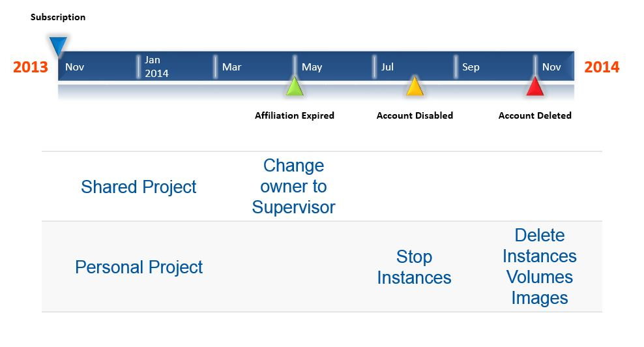Click the first Nov label on timeline
The height and width of the screenshot is (347, 644).
coord(75,67)
